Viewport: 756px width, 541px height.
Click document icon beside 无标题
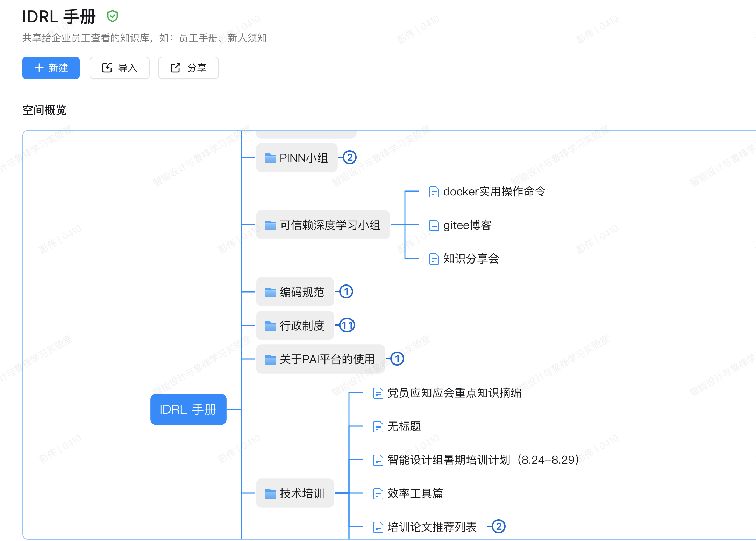(378, 427)
